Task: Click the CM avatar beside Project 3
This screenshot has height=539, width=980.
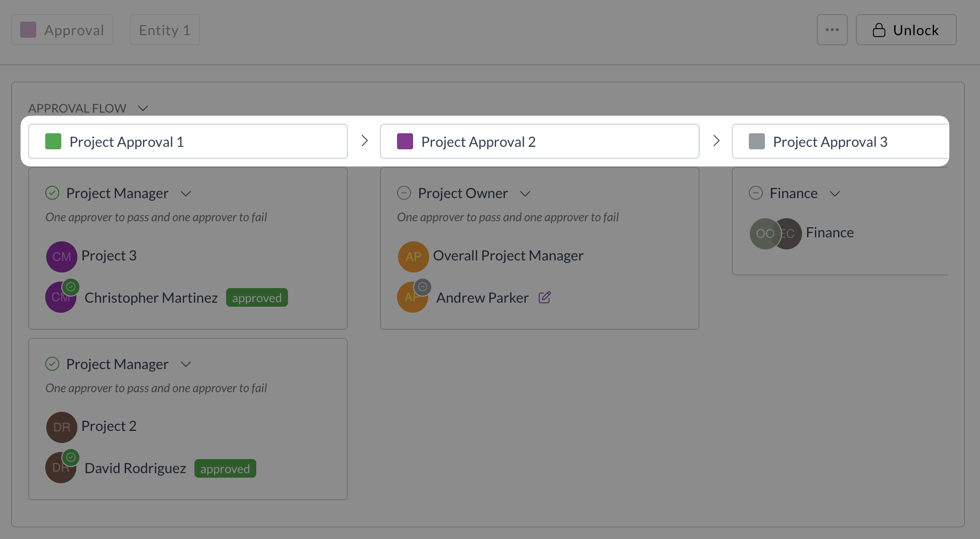Action: [62, 257]
